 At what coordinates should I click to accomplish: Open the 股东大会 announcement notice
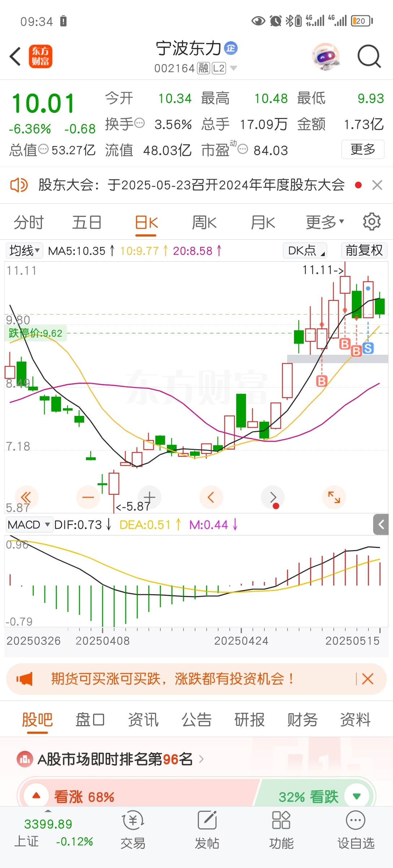coord(191,185)
